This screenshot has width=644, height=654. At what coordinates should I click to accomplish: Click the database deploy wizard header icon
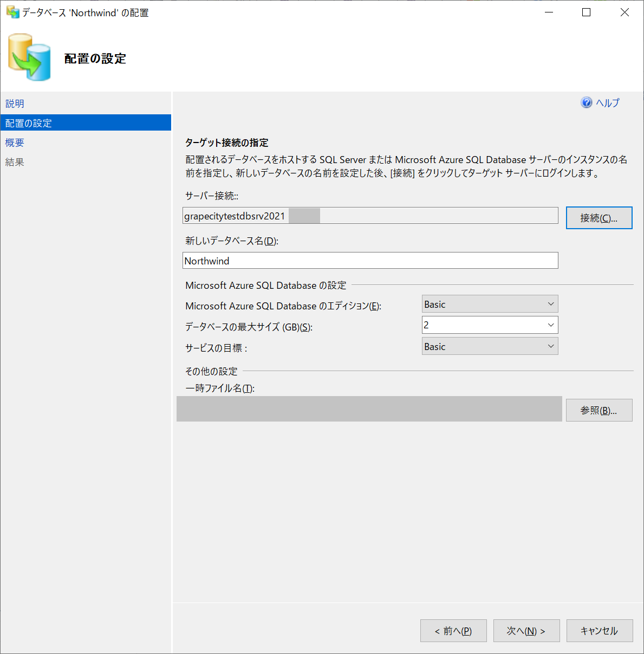[x=29, y=57]
